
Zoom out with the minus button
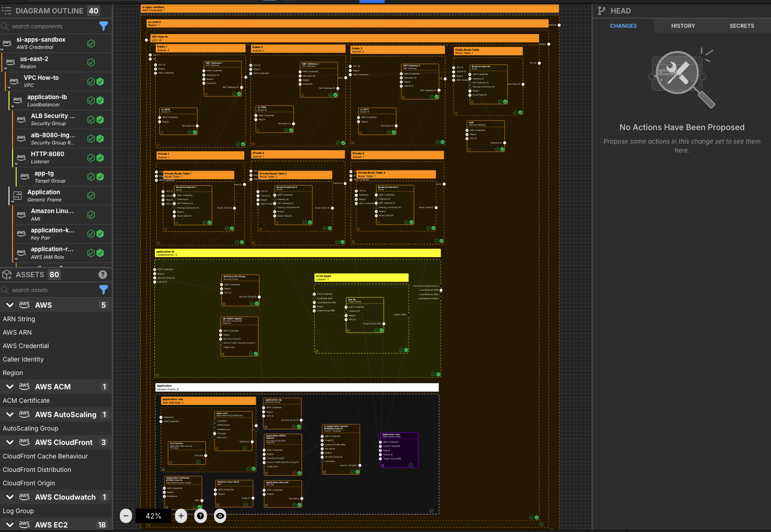coord(126,516)
